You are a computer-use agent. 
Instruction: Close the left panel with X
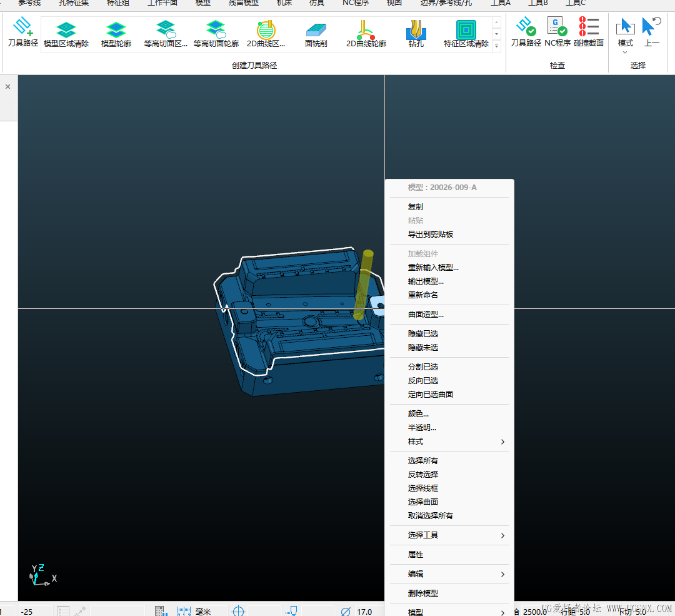8,87
